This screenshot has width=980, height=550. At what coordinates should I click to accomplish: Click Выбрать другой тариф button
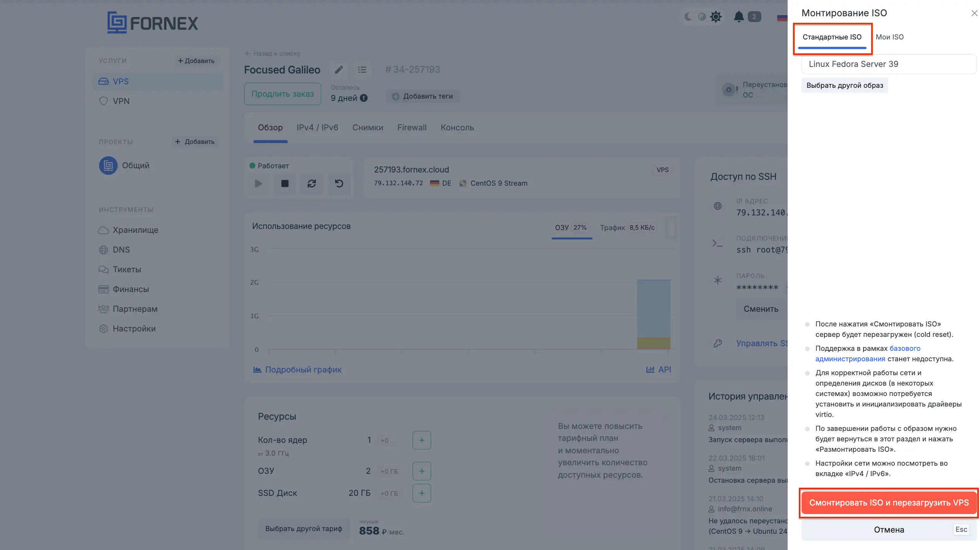coord(304,529)
